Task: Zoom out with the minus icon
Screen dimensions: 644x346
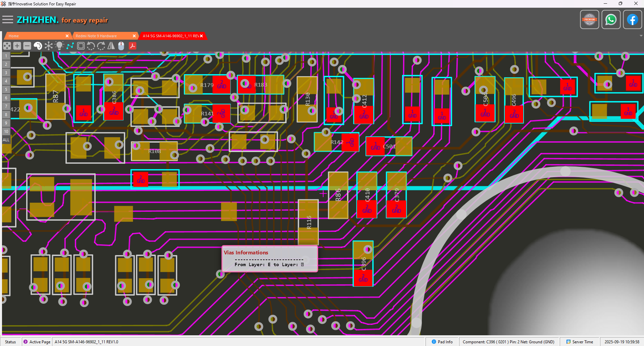Action: coord(27,46)
